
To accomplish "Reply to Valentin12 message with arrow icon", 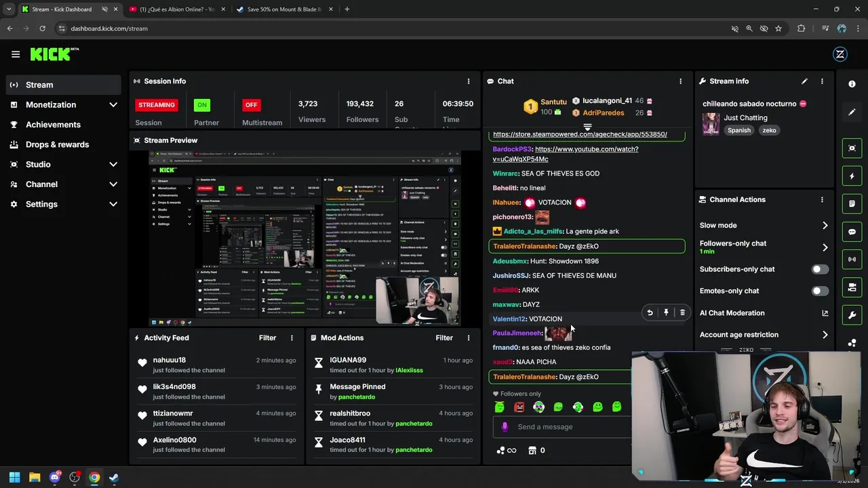I will [650, 312].
